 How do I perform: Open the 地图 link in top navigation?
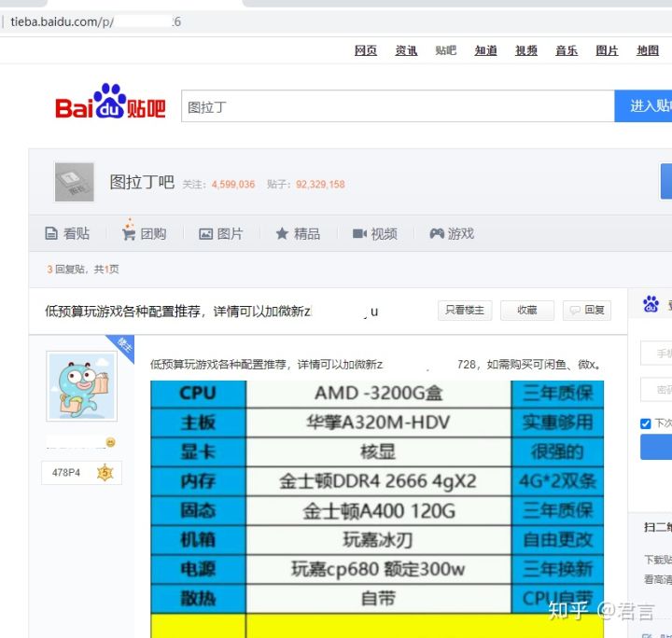coord(648,50)
